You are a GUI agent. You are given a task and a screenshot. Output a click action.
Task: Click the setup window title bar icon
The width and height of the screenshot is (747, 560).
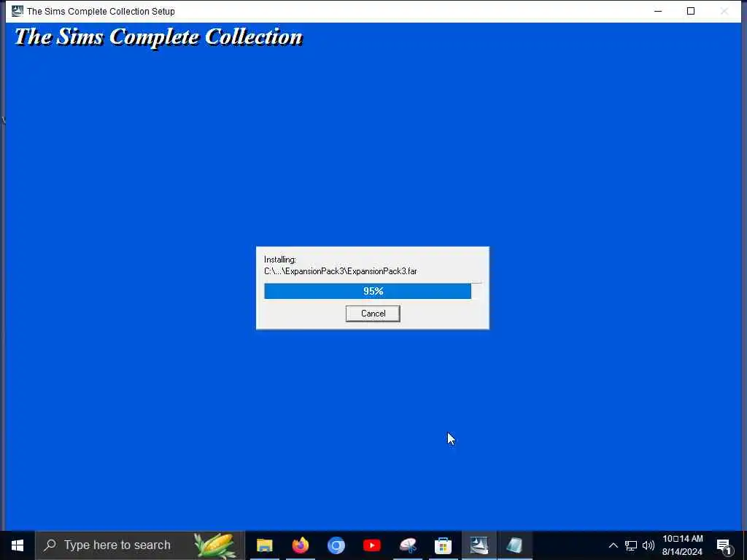tap(18, 10)
